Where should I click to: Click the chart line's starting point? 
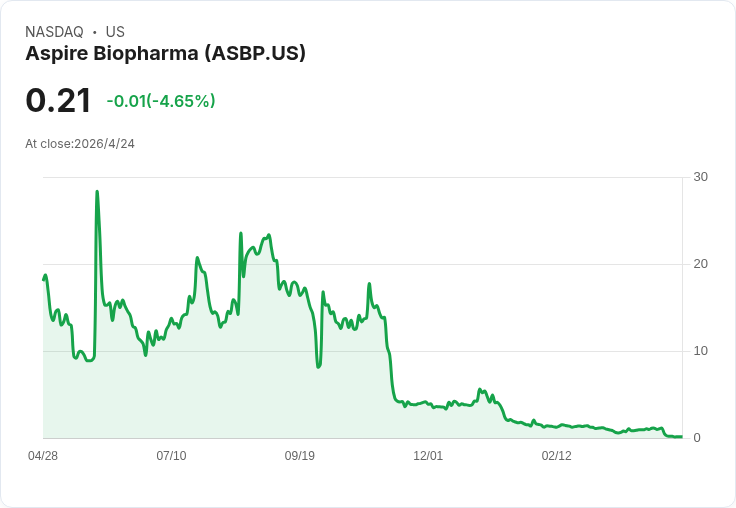43,279
